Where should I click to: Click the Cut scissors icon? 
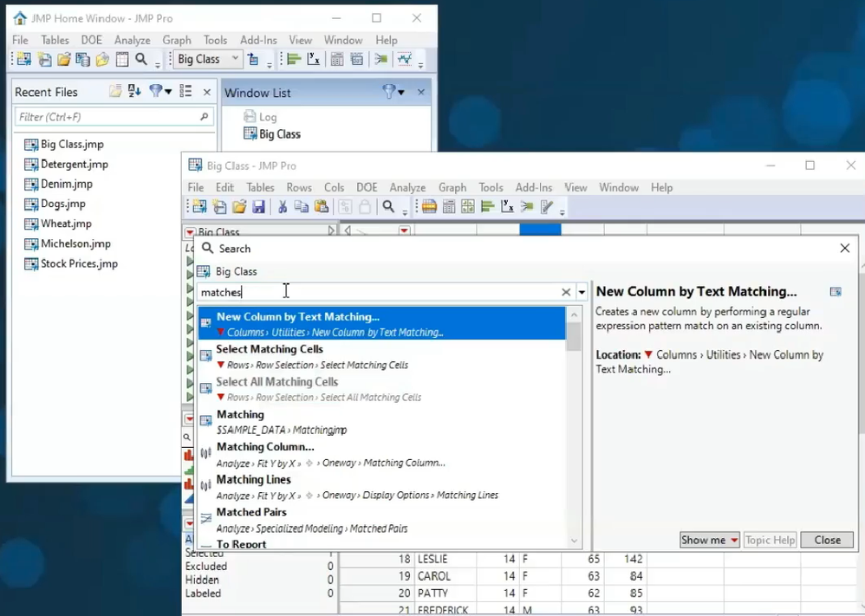point(282,207)
